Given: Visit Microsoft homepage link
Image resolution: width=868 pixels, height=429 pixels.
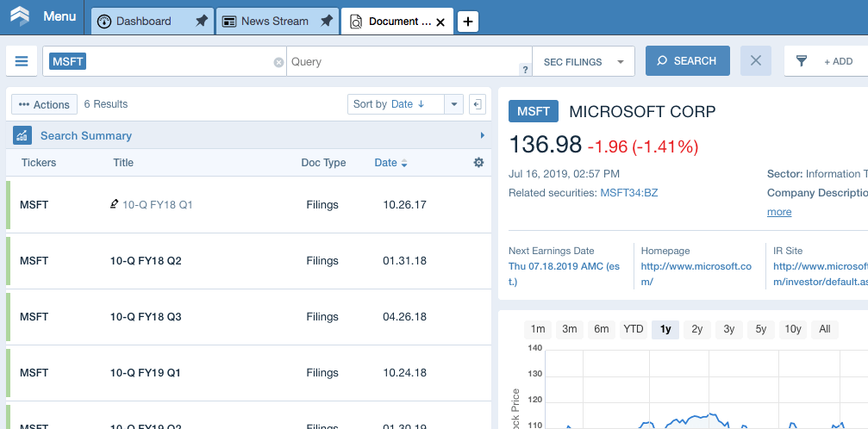Looking at the screenshot, I should pos(696,273).
